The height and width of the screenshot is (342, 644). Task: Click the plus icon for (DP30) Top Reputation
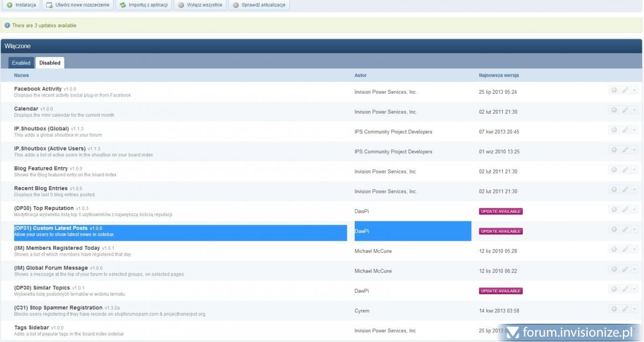pyautogui.click(x=614, y=209)
